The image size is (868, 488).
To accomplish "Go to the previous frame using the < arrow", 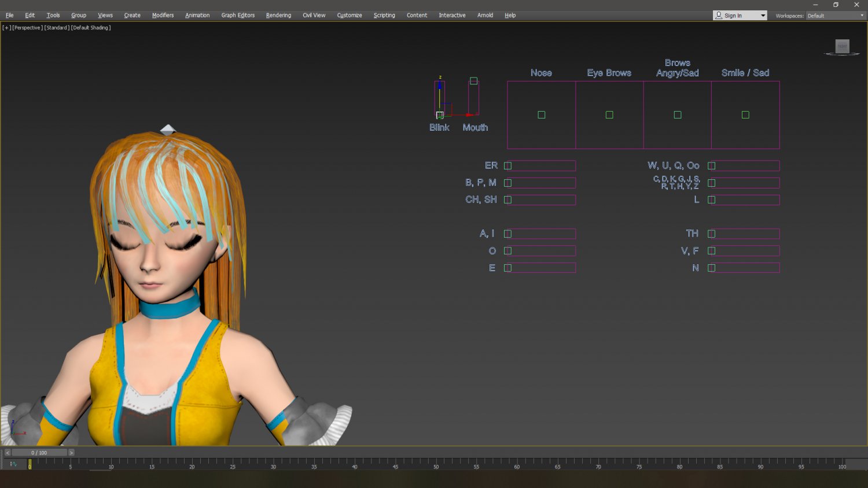I will [x=7, y=453].
